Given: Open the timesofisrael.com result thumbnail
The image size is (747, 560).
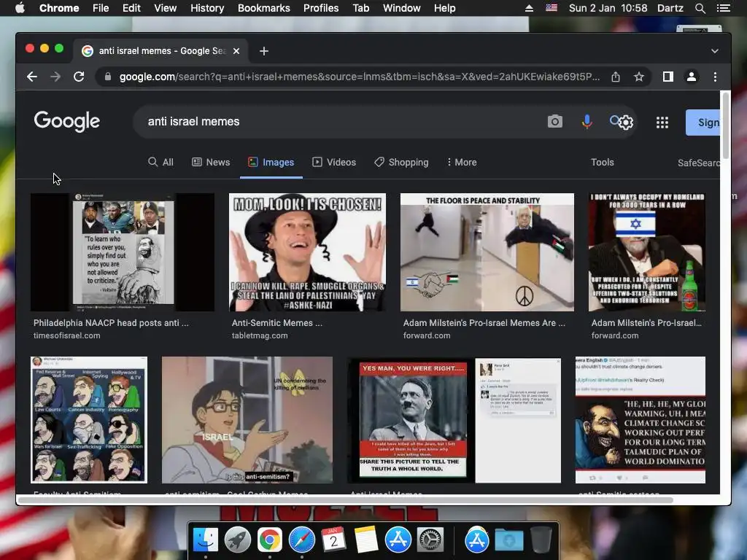Looking at the screenshot, I should tap(123, 252).
